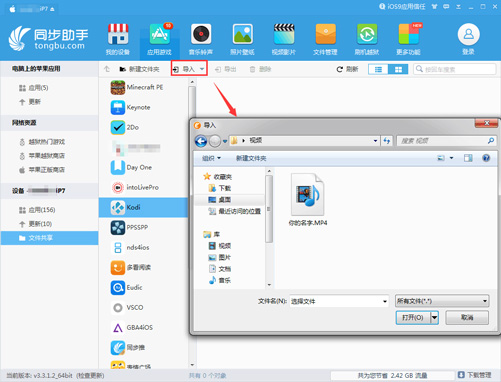
Task: Select 更新 under computer apps
Action: coord(30,102)
